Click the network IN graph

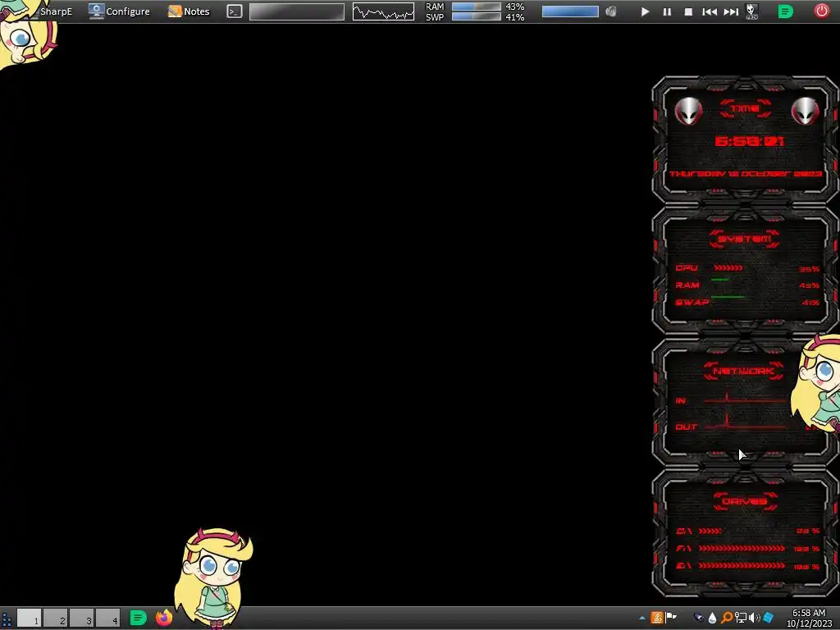745,399
